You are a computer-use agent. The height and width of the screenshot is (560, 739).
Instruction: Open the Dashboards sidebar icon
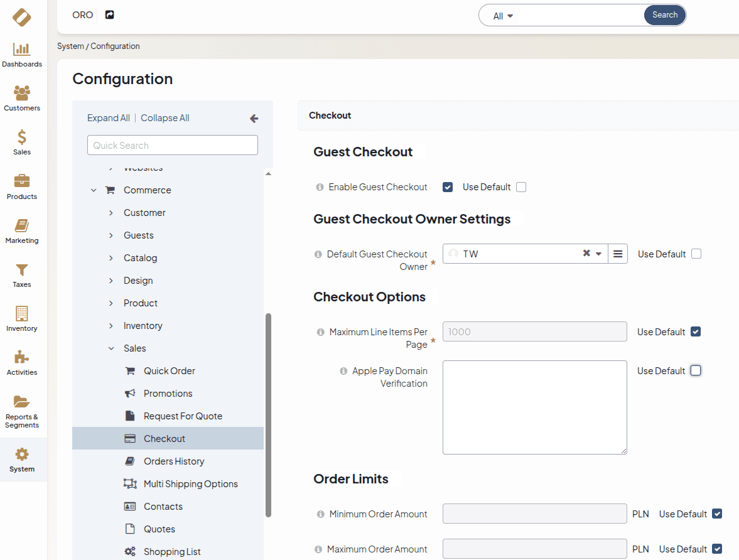[x=22, y=50]
